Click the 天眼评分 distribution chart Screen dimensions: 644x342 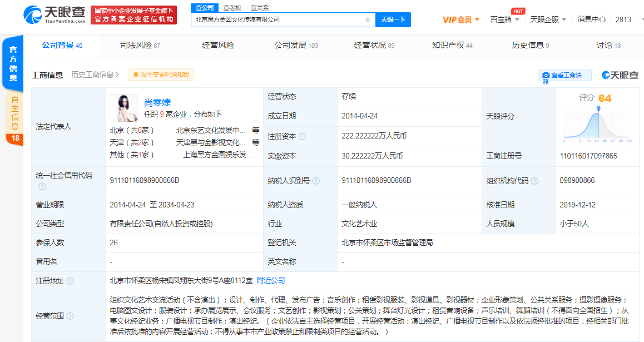point(598,125)
